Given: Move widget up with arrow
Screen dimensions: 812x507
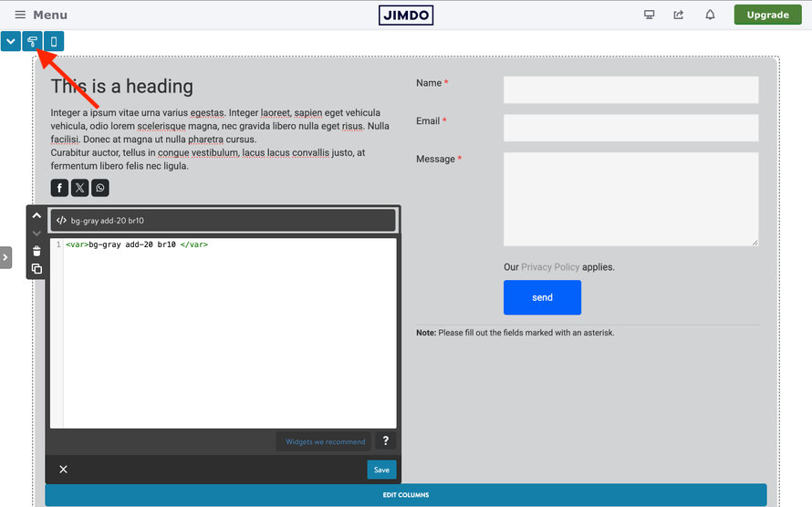Looking at the screenshot, I should [36, 215].
